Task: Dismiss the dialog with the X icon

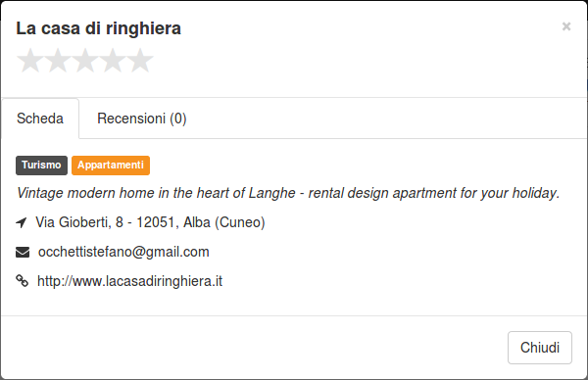Action: tap(566, 26)
